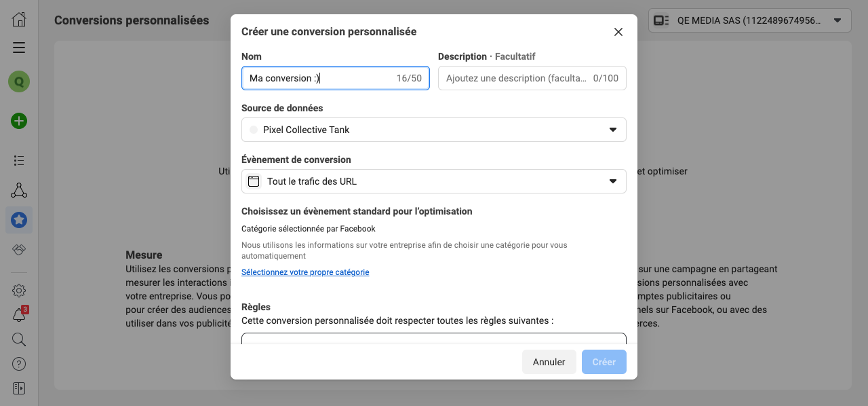868x406 pixels.
Task: Open the hamburger menu in sidebar
Action: click(x=19, y=48)
